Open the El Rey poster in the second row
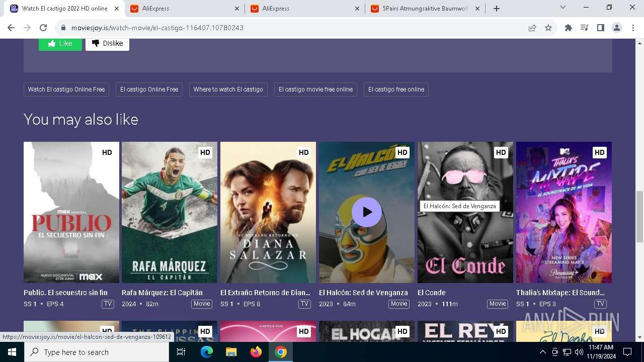Viewport: 644px width, 362px height. [465, 331]
